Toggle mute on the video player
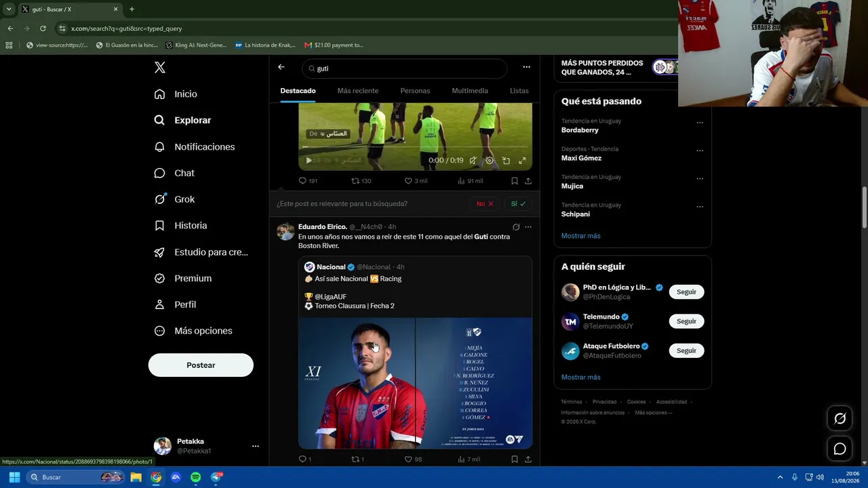Image resolution: width=868 pixels, height=488 pixels. click(473, 161)
